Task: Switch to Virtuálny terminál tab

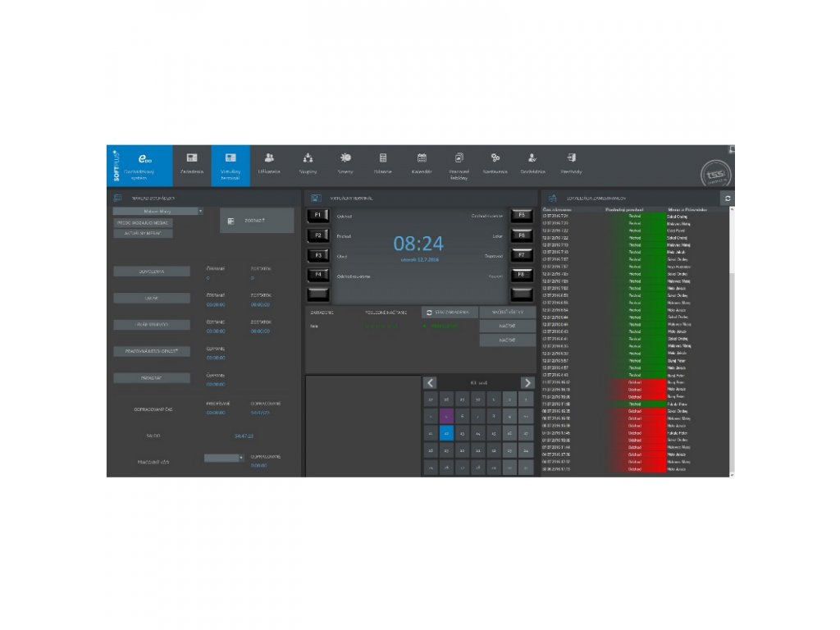Action: 231,166
